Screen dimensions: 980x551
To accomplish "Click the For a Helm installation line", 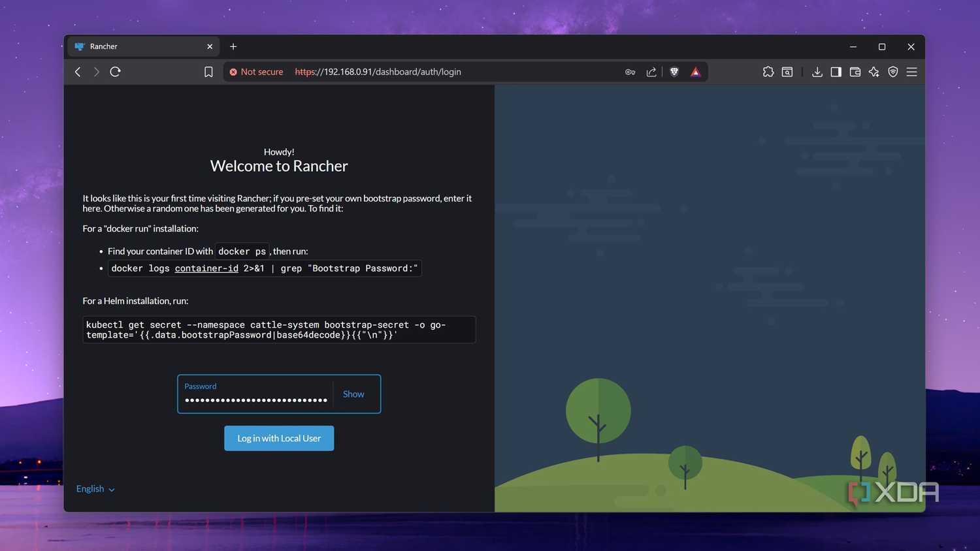I will click(135, 301).
